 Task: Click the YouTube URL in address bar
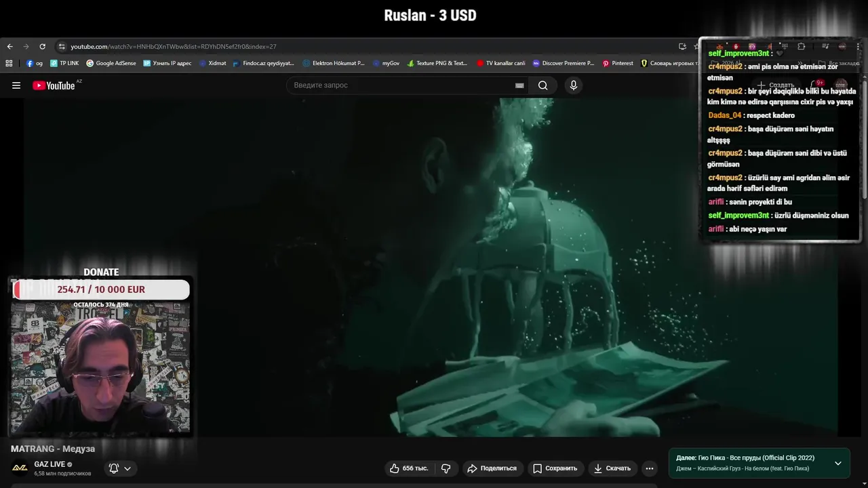[173, 47]
